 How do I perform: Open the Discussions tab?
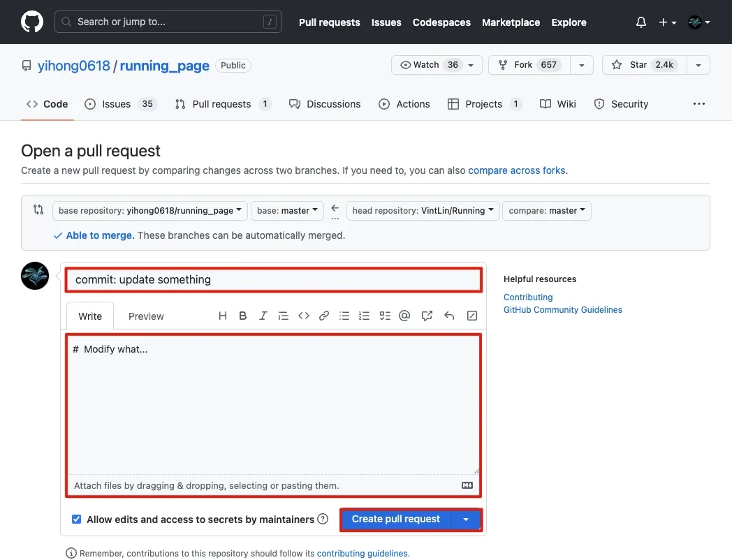(x=325, y=104)
